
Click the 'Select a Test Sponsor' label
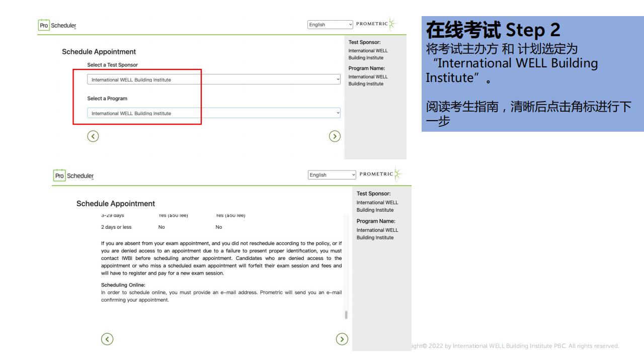pos(112,65)
